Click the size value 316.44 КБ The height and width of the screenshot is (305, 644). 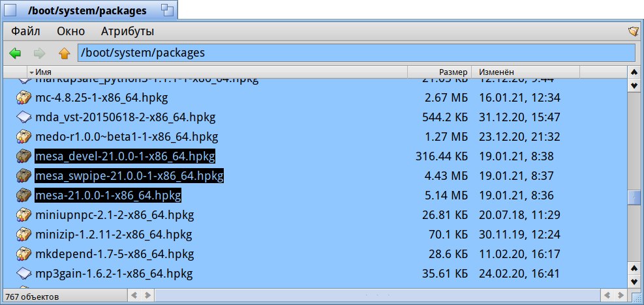click(442, 156)
